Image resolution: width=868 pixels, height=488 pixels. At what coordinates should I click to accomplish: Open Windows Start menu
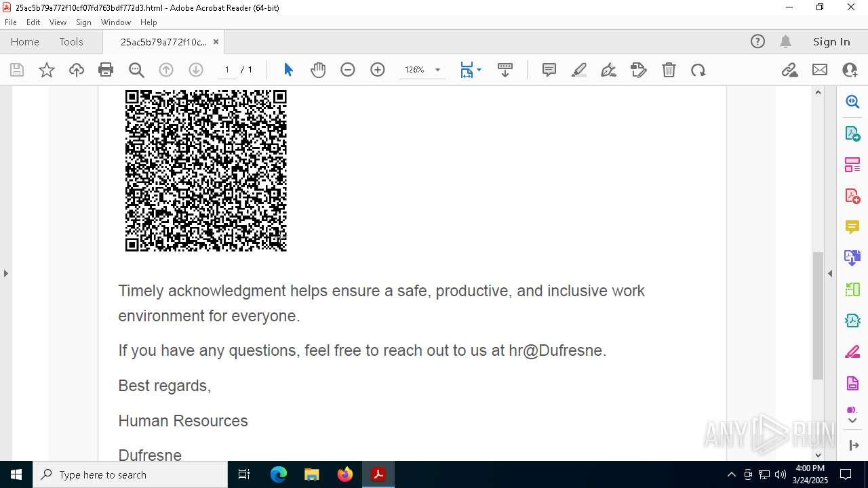click(16, 474)
